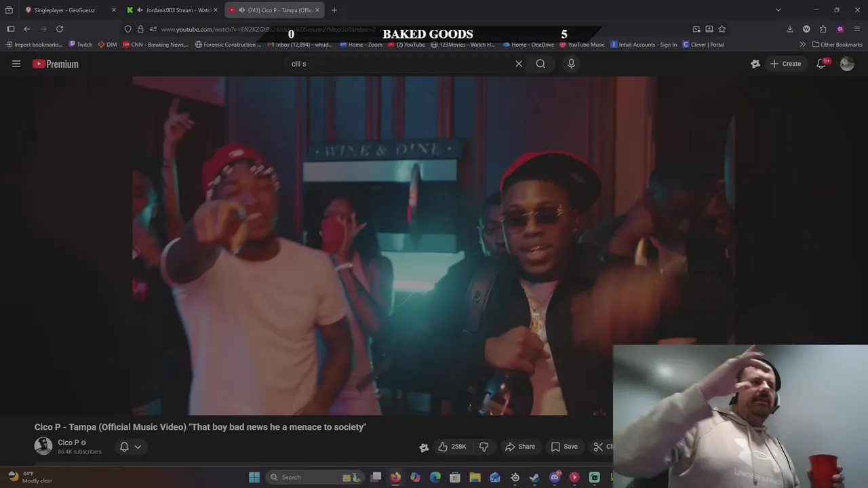868x488 pixels.
Task: Open File Explorer from the taskbar
Action: (x=475, y=477)
